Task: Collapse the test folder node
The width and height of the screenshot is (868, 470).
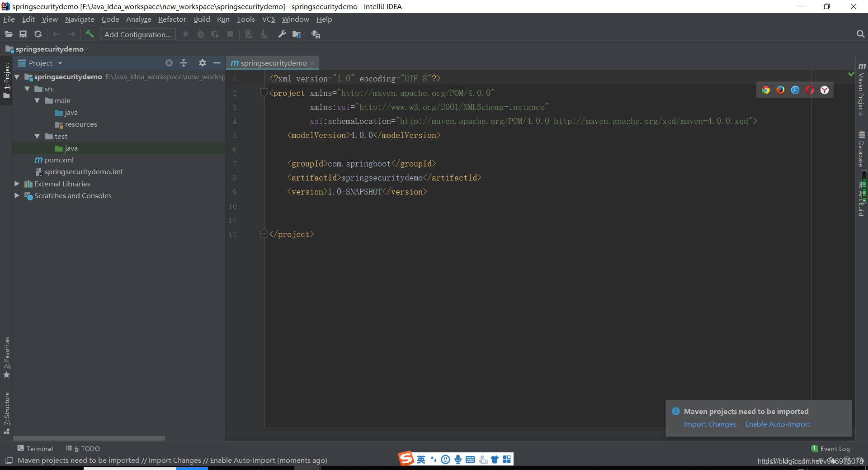Action: tap(37, 137)
